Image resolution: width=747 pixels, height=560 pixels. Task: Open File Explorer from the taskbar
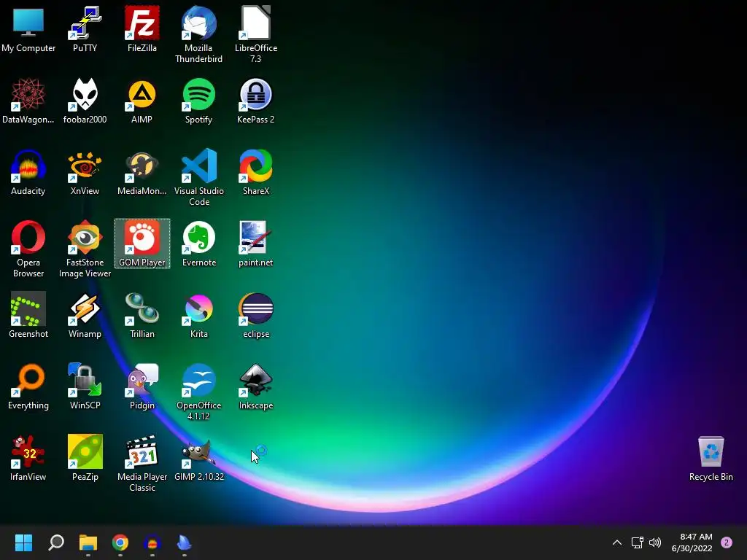click(x=88, y=542)
